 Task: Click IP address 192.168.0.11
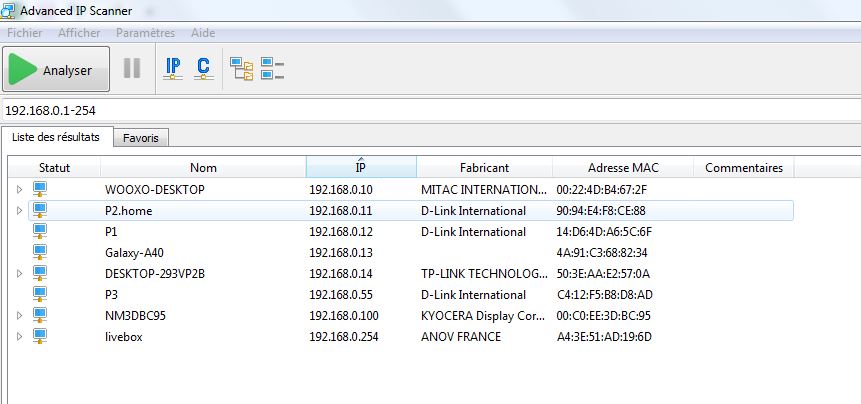click(341, 211)
